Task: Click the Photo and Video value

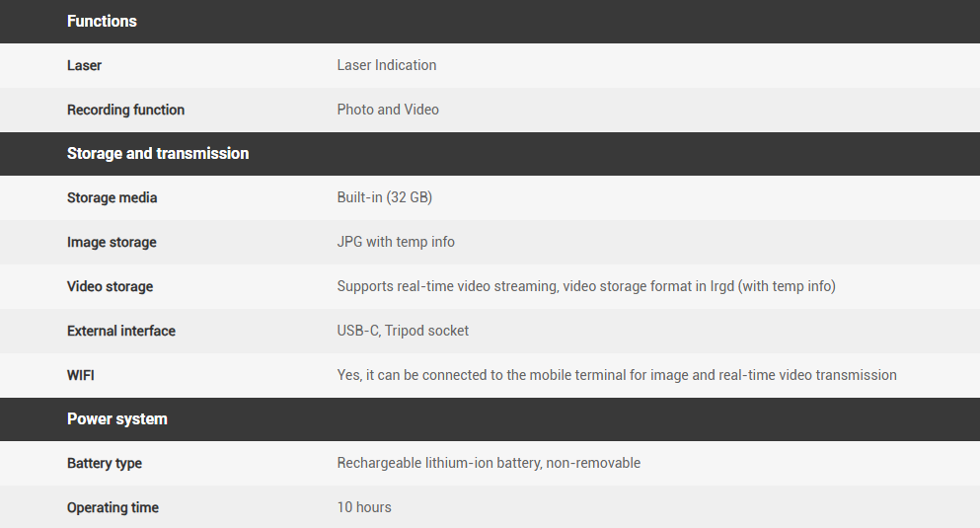Action: pyautogui.click(x=388, y=110)
